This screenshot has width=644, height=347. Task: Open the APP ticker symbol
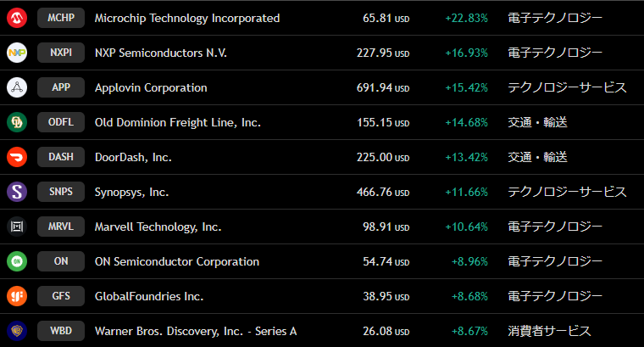pos(61,87)
